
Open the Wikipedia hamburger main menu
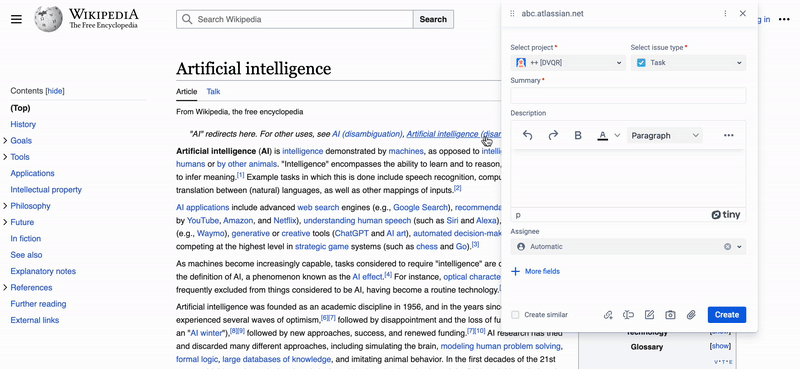(16, 19)
